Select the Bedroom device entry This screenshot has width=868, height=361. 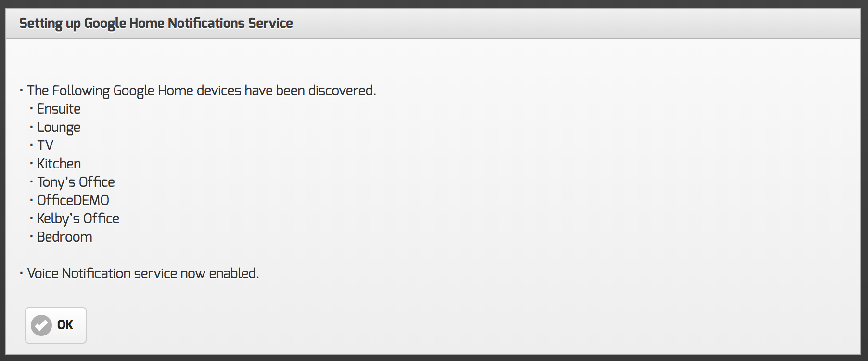pyautogui.click(x=64, y=237)
